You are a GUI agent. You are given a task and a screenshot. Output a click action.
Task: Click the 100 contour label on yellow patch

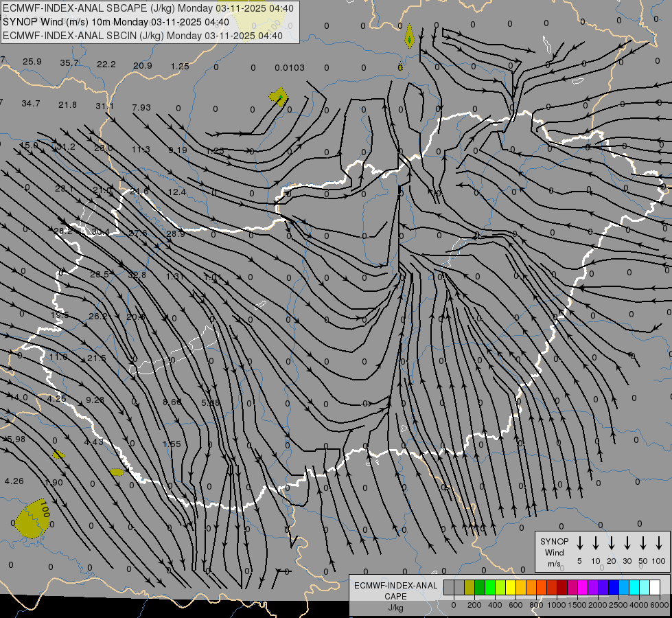pyautogui.click(x=44, y=509)
